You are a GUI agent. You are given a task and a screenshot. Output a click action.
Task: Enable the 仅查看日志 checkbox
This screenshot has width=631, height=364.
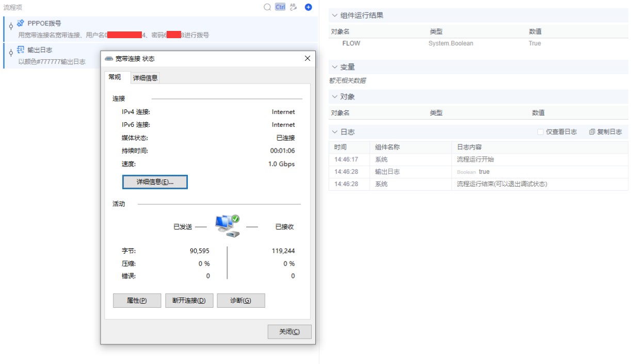(x=540, y=131)
